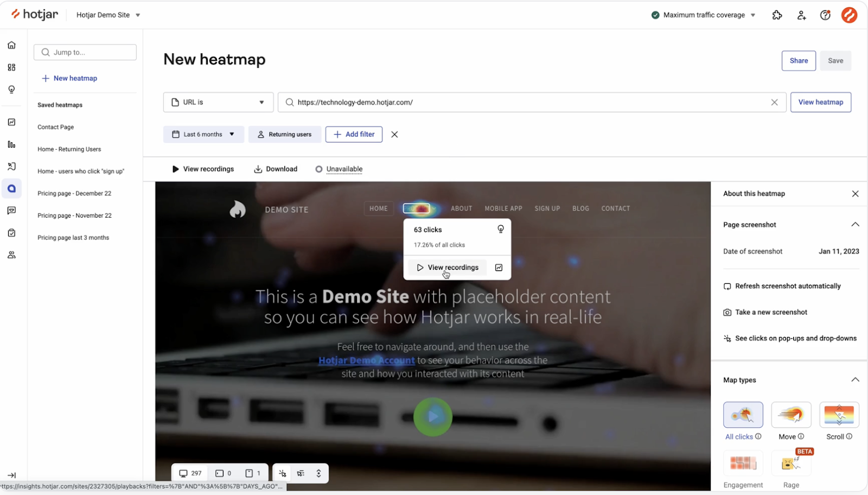Click the Returning users filter chip

click(x=284, y=135)
